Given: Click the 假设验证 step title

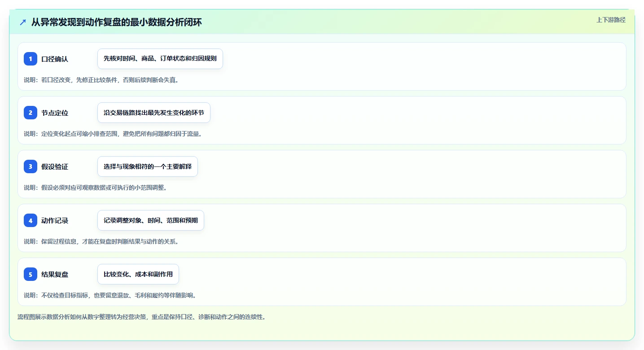Looking at the screenshot, I should tap(55, 166).
